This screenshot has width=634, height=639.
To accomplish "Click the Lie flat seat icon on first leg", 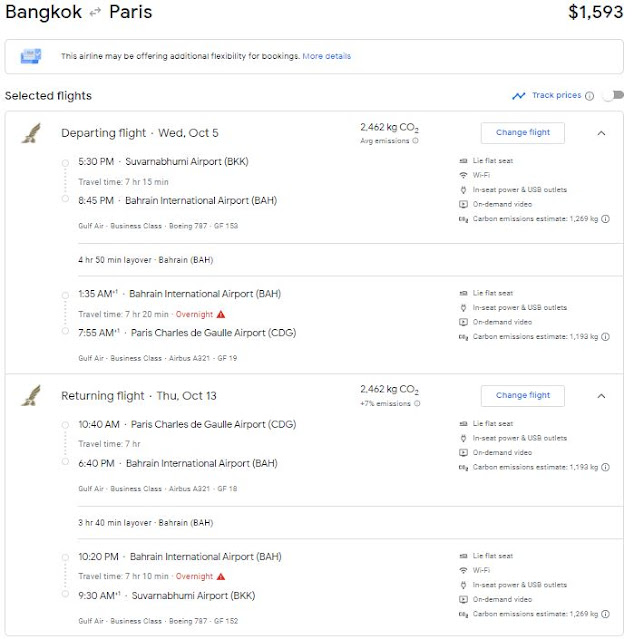I will (x=462, y=161).
